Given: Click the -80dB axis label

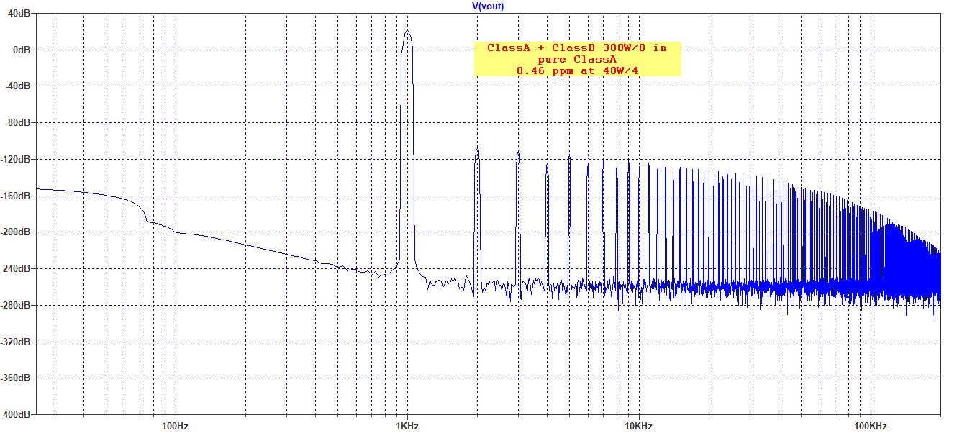Looking at the screenshot, I should (18, 123).
